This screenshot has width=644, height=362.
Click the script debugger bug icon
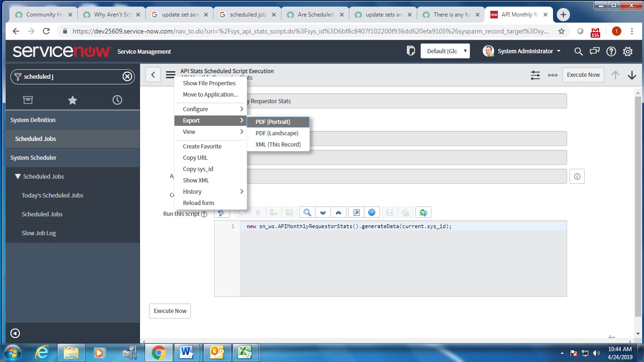point(423,213)
